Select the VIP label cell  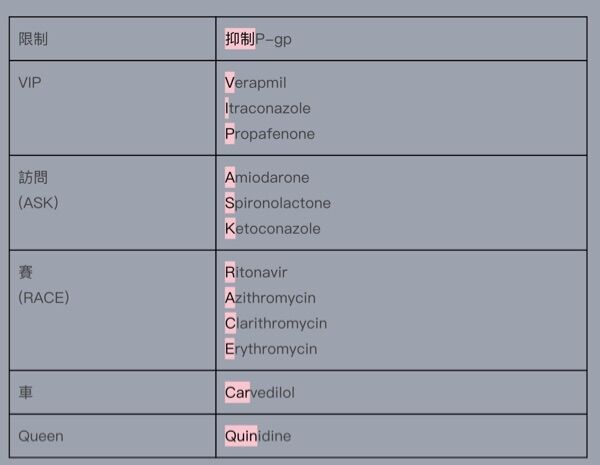point(32,82)
